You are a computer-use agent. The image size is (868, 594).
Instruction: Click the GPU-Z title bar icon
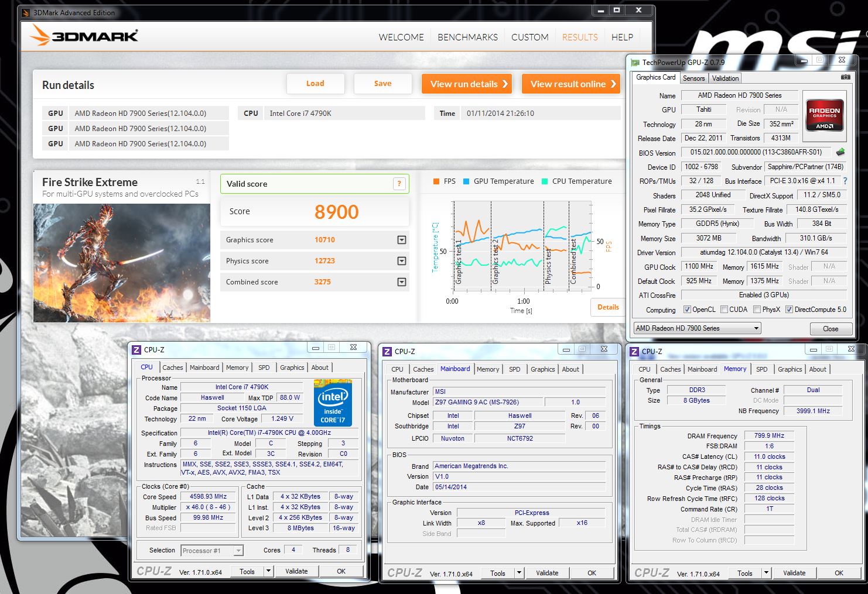tap(635, 63)
